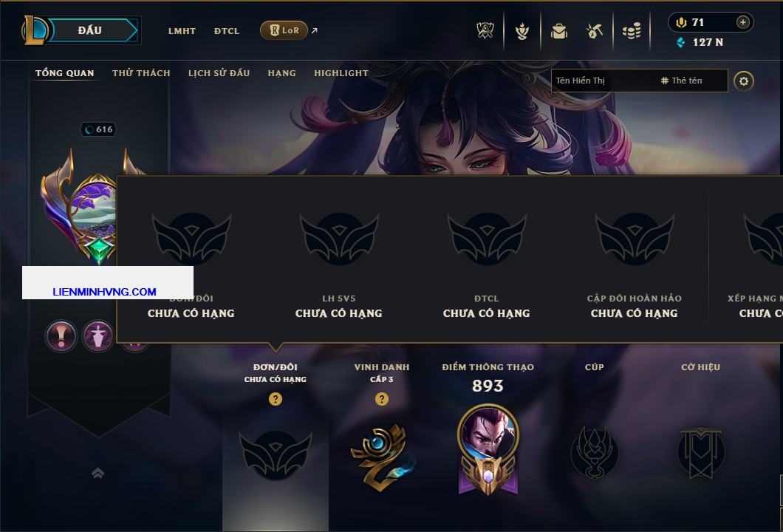
Task: Select ĐTCL in the top navigation
Action: (227, 31)
